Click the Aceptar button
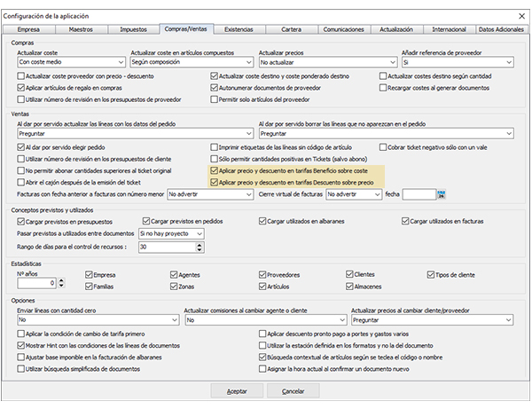This screenshot has height=409, width=532. 238,391
